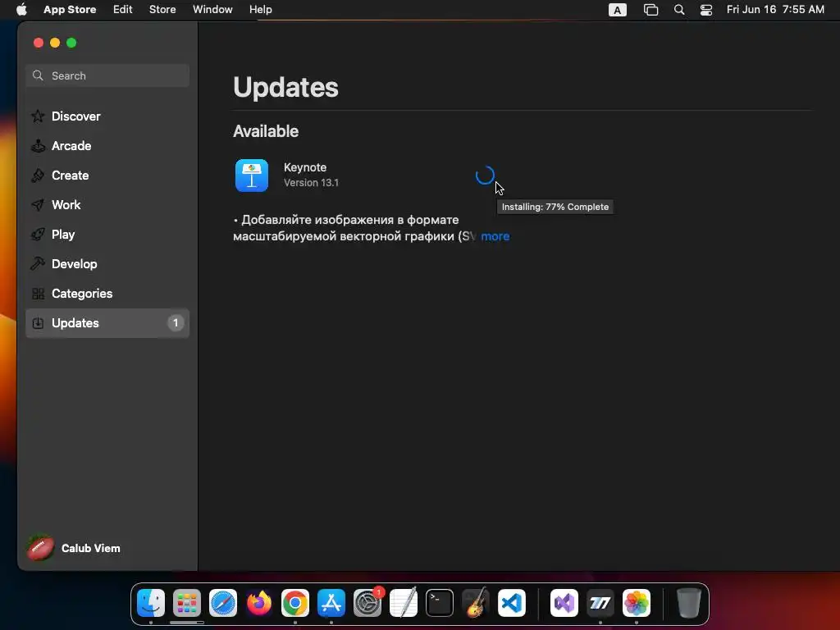Click the App Store icon in the Dock

pos(331,603)
